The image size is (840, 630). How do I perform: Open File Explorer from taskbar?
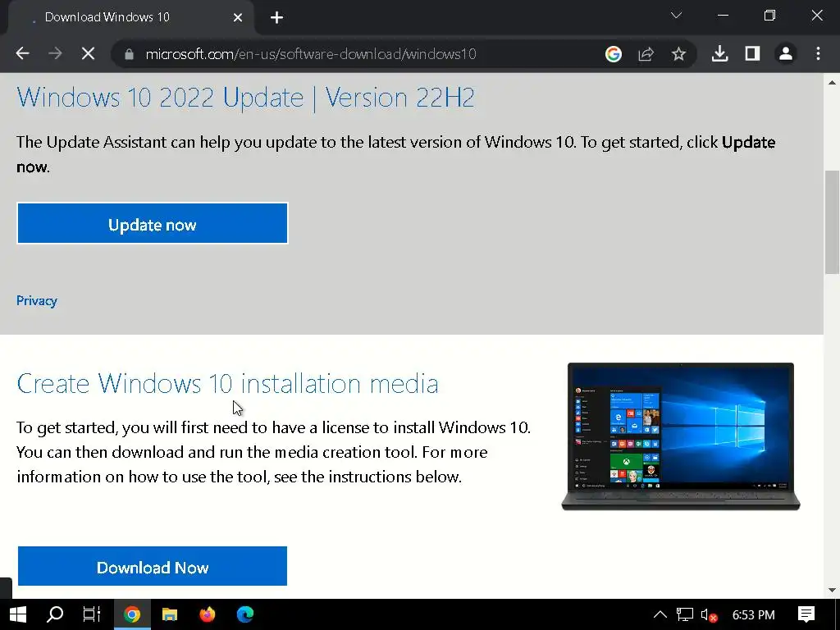(170, 614)
